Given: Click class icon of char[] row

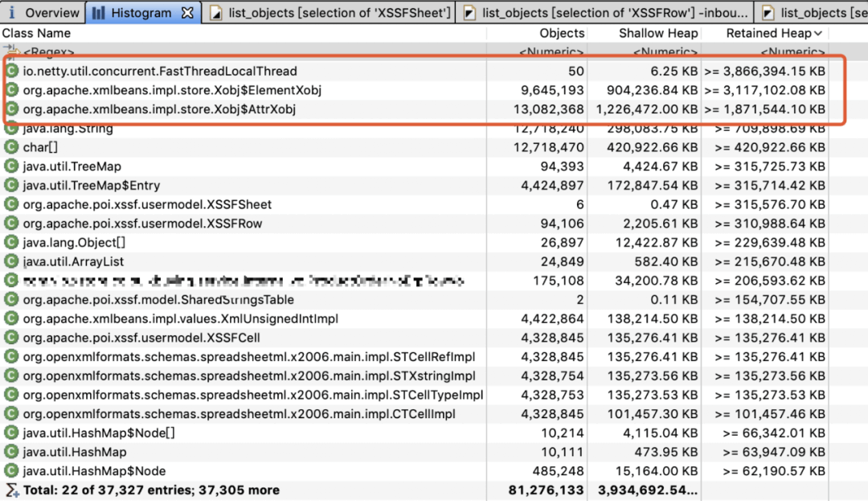Looking at the screenshot, I should point(11,147).
